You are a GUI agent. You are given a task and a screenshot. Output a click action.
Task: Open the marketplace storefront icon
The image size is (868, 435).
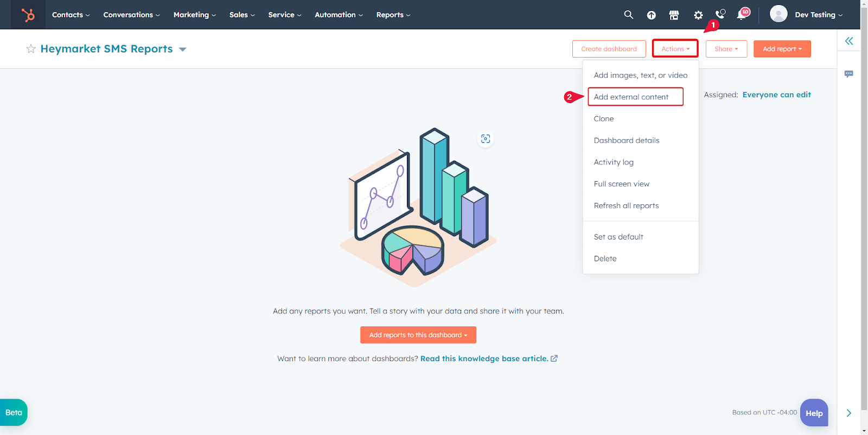tap(674, 15)
